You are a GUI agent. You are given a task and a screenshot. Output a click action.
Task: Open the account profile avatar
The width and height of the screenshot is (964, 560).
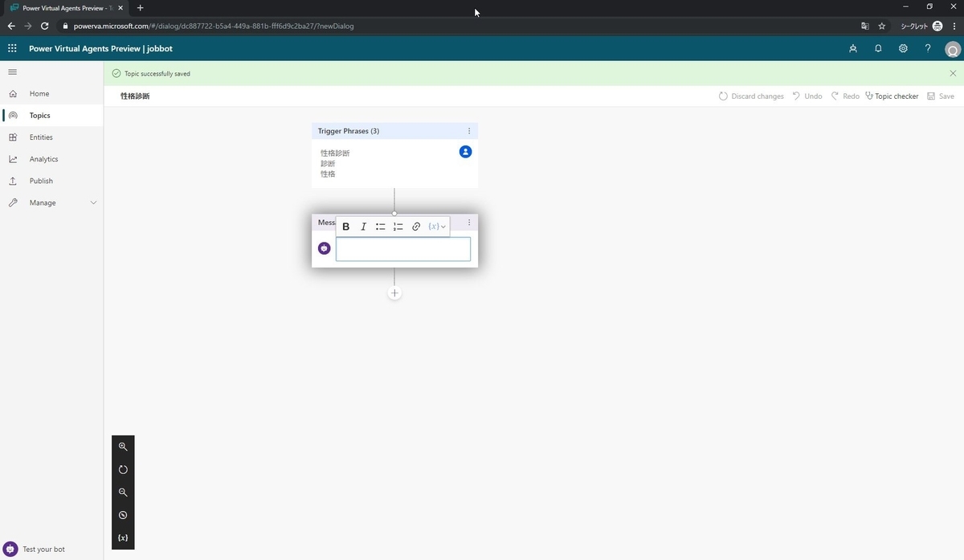pyautogui.click(x=953, y=50)
